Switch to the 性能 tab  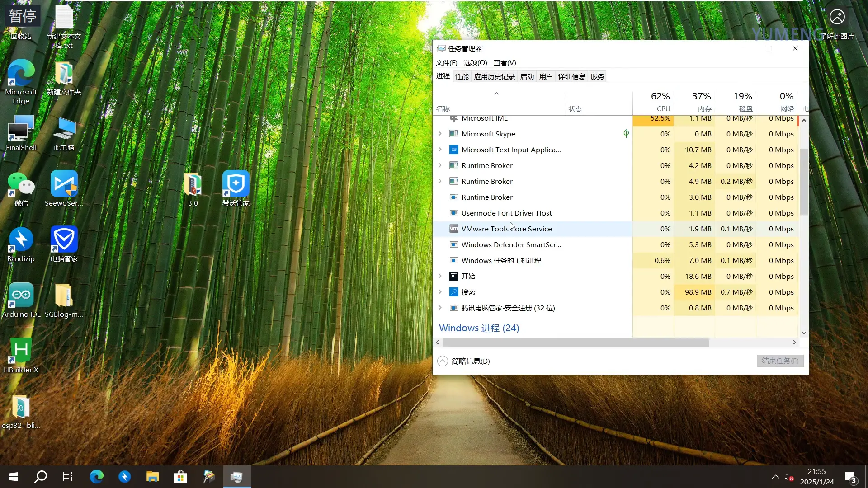(462, 76)
